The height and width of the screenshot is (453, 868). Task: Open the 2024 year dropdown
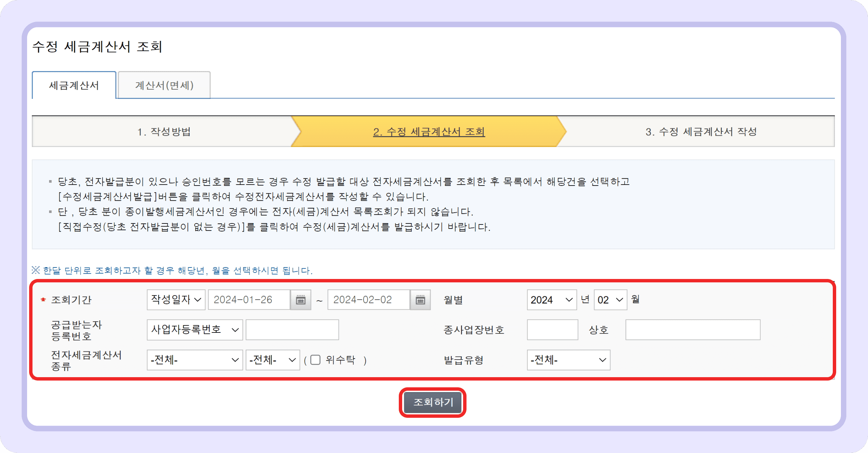[x=551, y=299]
